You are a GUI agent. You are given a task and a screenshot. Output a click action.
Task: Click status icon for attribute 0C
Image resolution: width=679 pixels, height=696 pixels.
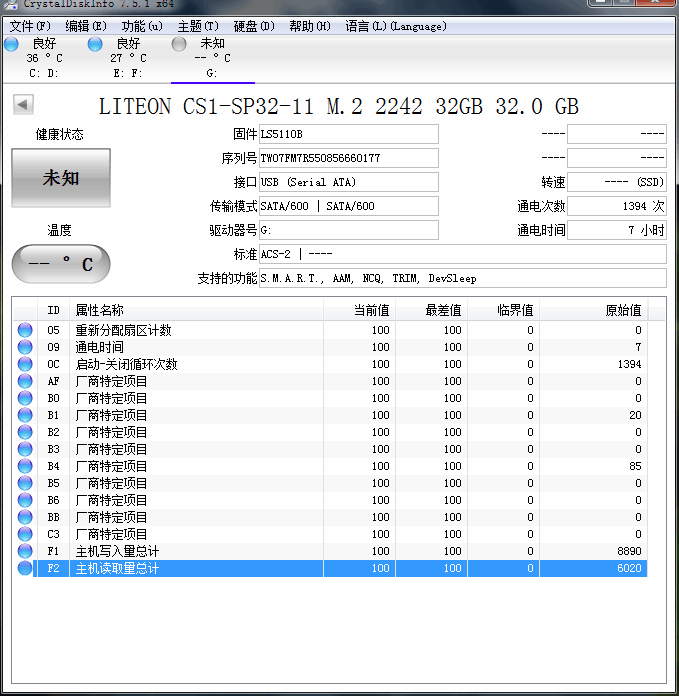(x=25, y=364)
